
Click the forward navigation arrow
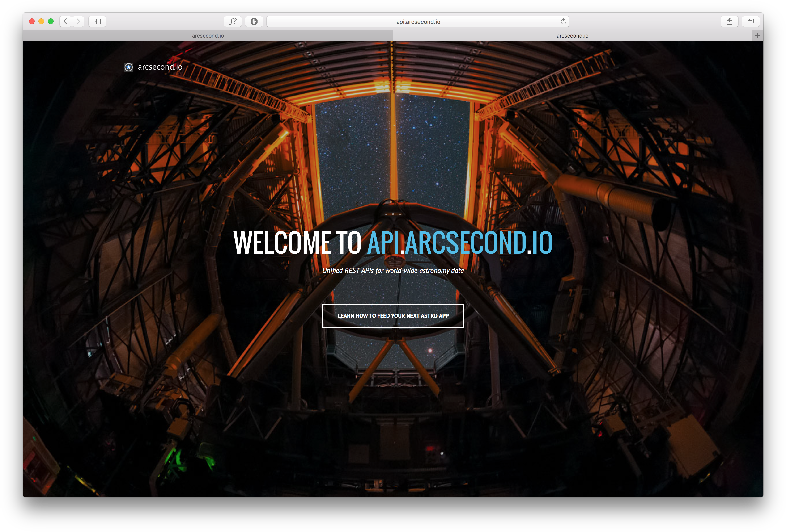coord(78,21)
